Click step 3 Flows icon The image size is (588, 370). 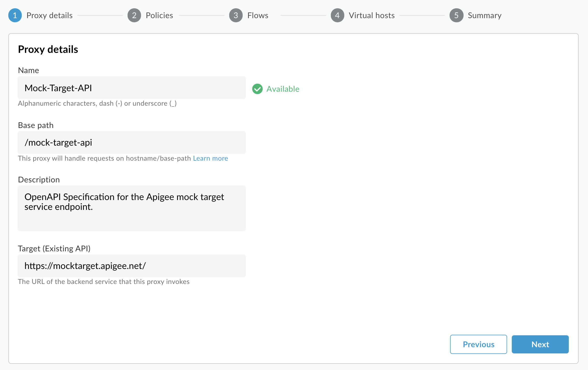click(236, 15)
